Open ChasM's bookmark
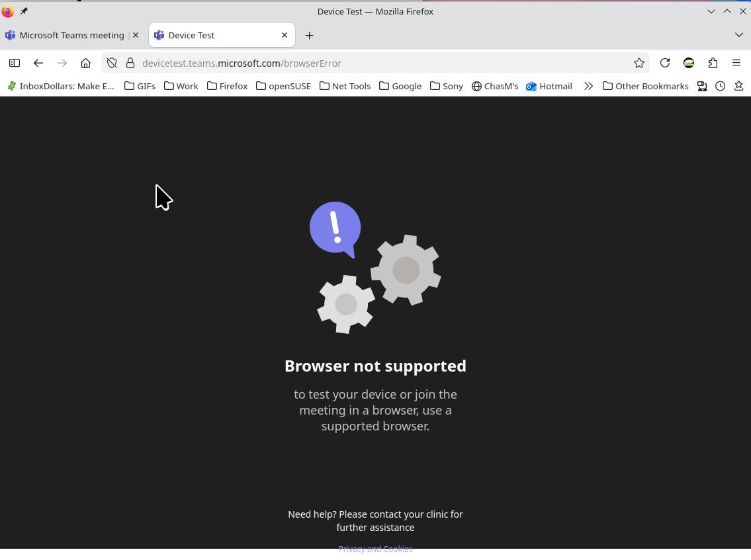 click(x=495, y=86)
